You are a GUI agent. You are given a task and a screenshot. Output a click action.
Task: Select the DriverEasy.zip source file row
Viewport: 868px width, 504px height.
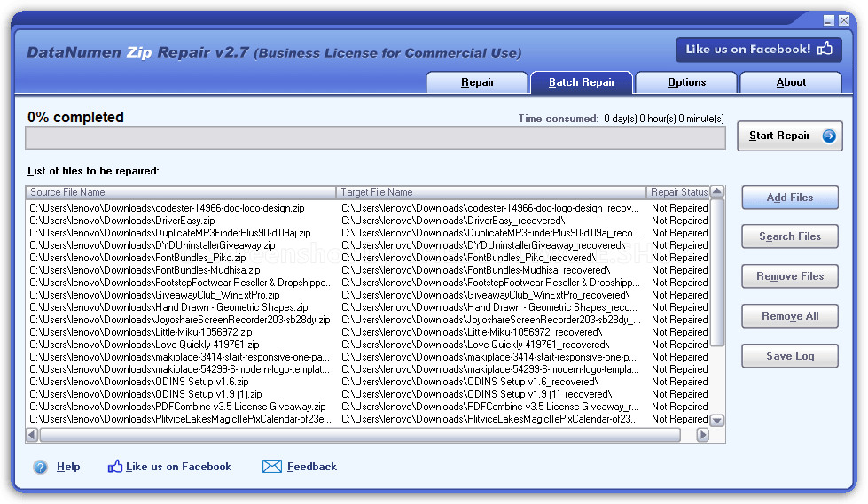click(121, 221)
